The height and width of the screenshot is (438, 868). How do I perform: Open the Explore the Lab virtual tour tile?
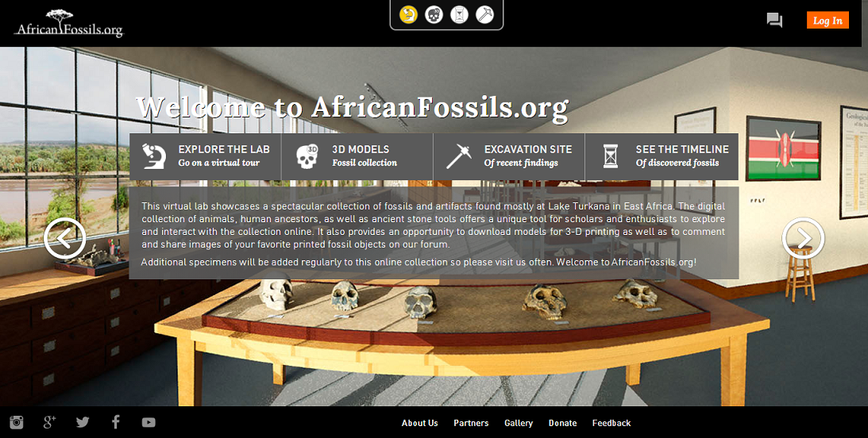pos(206,156)
